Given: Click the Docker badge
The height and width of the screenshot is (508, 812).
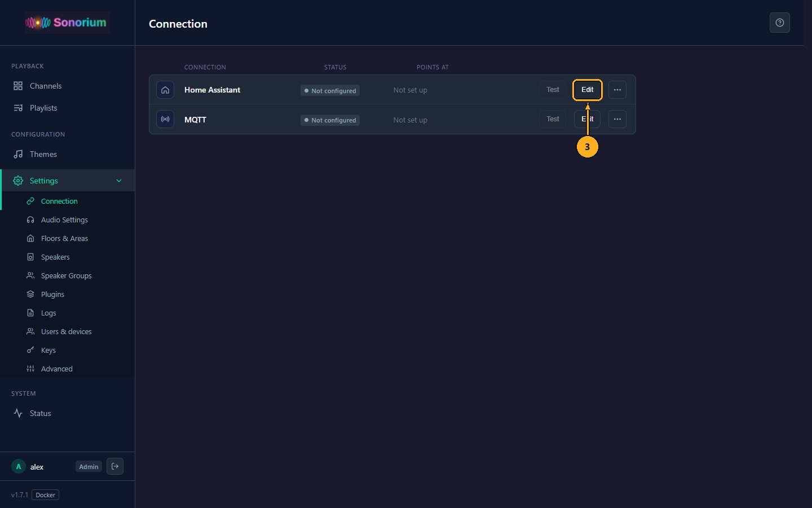Looking at the screenshot, I should tap(45, 495).
